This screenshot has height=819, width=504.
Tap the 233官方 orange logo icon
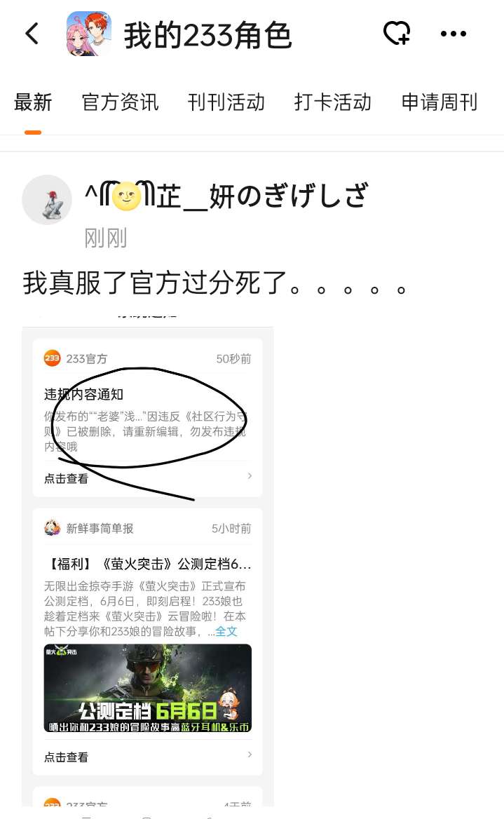(x=53, y=358)
